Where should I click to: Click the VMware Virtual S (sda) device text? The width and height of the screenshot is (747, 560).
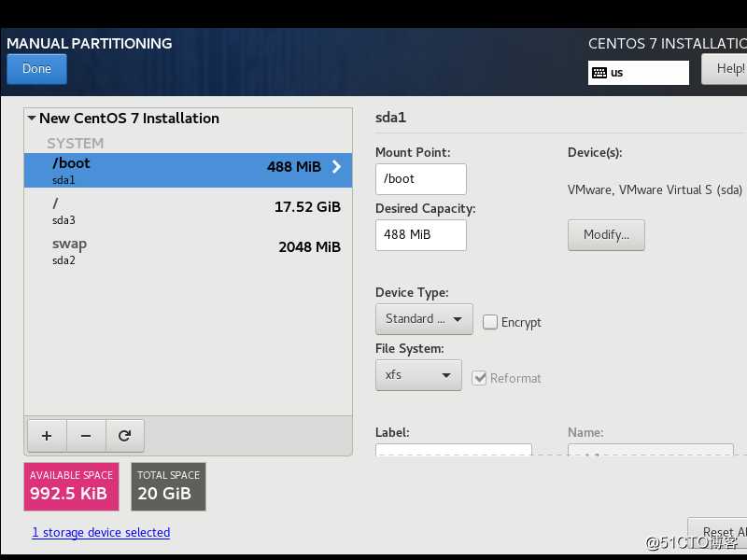click(x=655, y=190)
